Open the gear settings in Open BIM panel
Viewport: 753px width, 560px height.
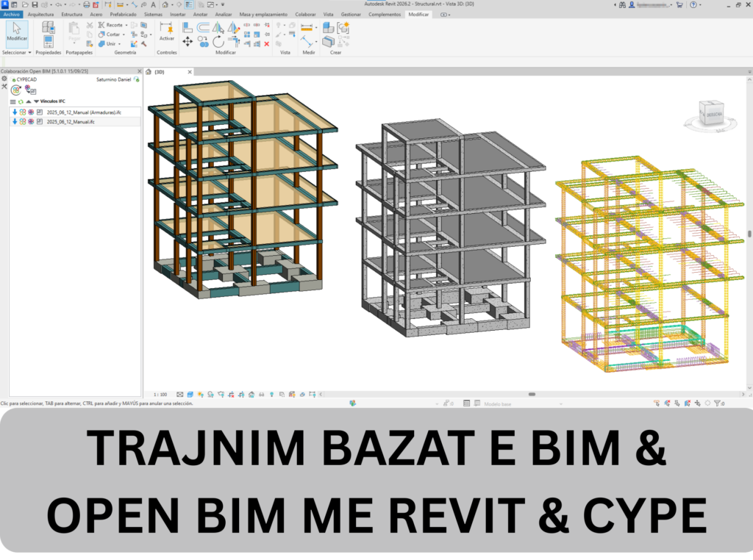(4, 79)
